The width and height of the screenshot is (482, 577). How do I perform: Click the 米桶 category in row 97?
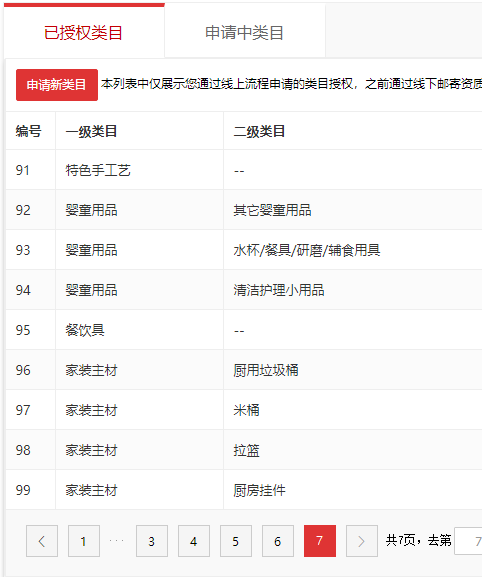[246, 410]
